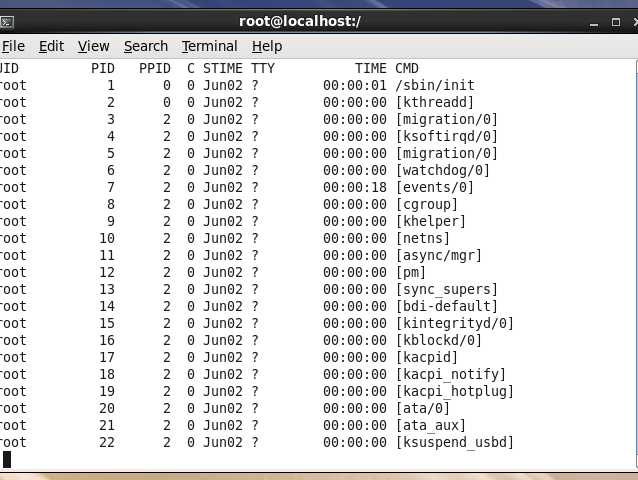Click the [ksoftirqd/0] process entry
Image resolution: width=638 pixels, height=480 pixels.
pyautogui.click(x=447, y=137)
